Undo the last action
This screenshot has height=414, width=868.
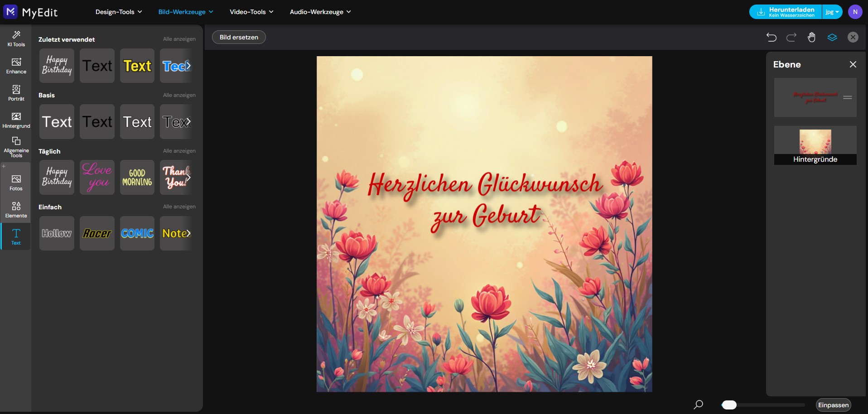tap(772, 37)
